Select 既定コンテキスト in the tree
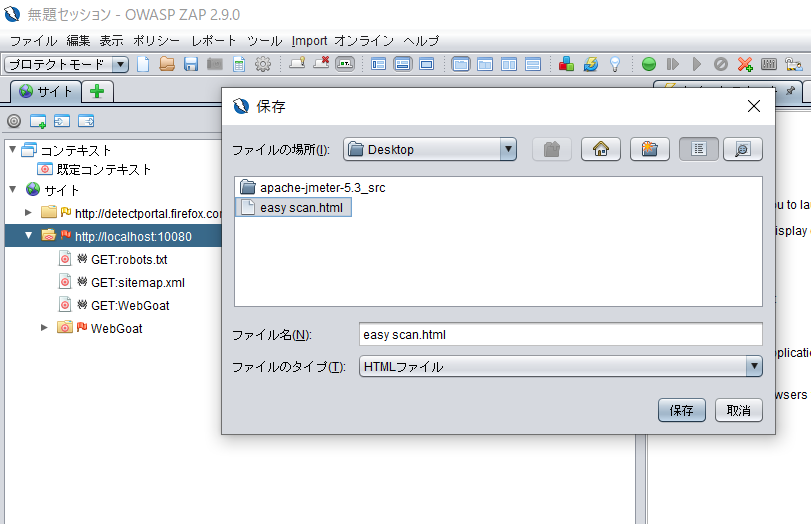 94,169
